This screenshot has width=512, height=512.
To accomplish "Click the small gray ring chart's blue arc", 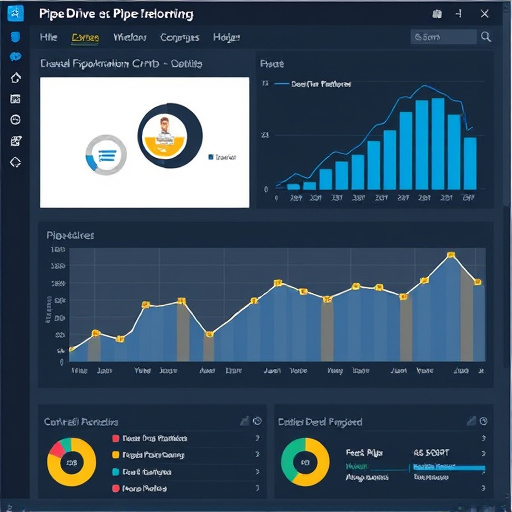I will (x=91, y=163).
